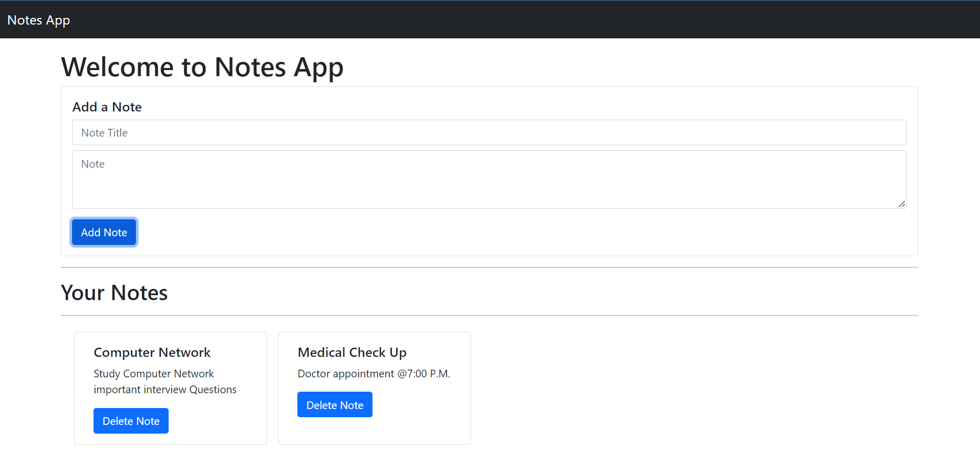Viewport: 980px width, 452px height.
Task: Click the Computer Network note title
Action: (x=152, y=352)
